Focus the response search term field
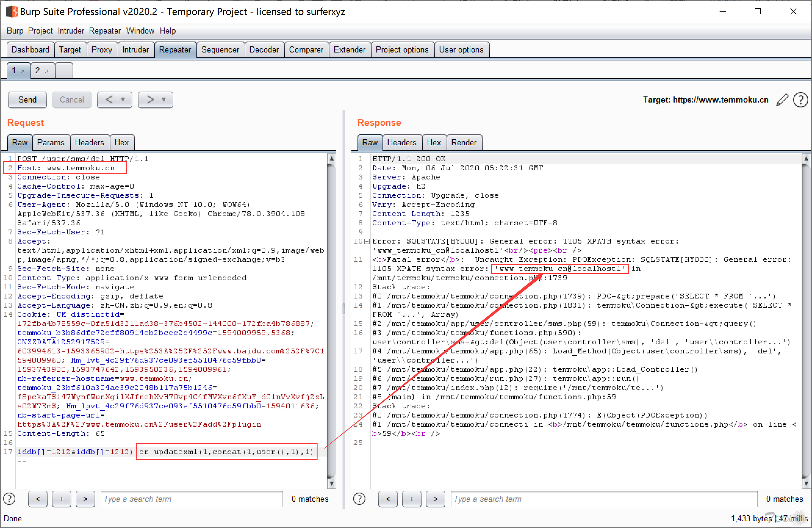 tap(604, 499)
